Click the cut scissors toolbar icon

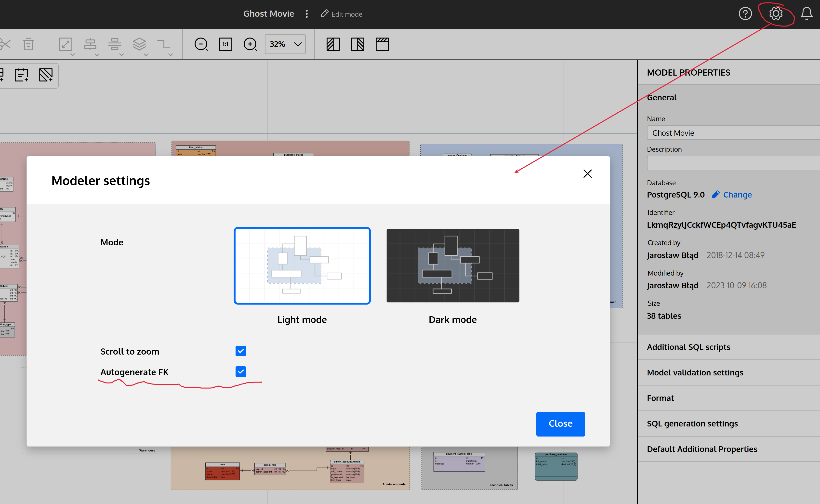(5, 44)
